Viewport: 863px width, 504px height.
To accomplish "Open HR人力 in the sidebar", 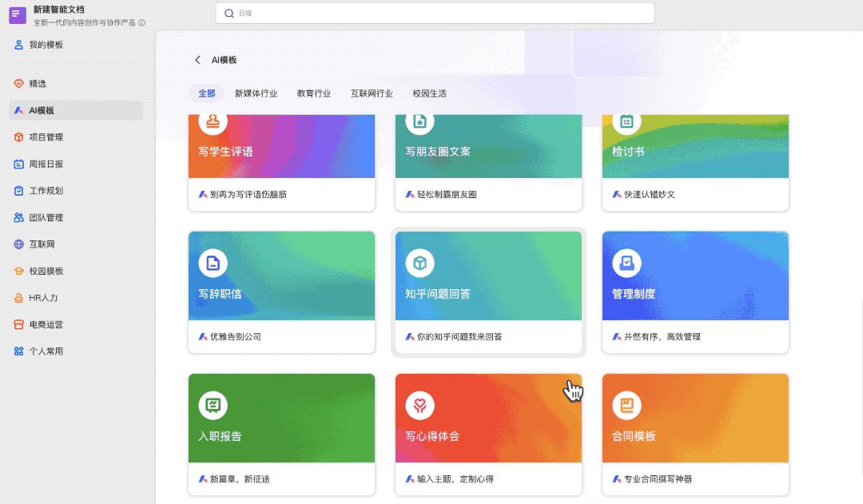I will point(76,298).
